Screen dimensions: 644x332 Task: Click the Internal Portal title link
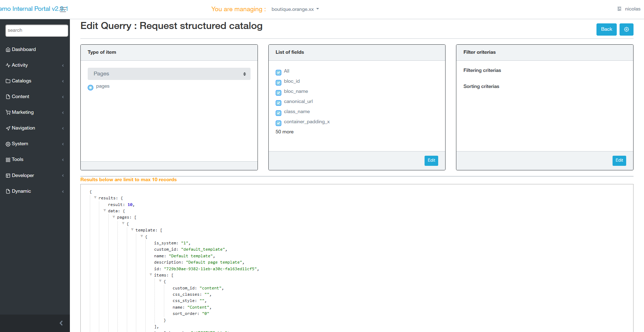(x=34, y=9)
